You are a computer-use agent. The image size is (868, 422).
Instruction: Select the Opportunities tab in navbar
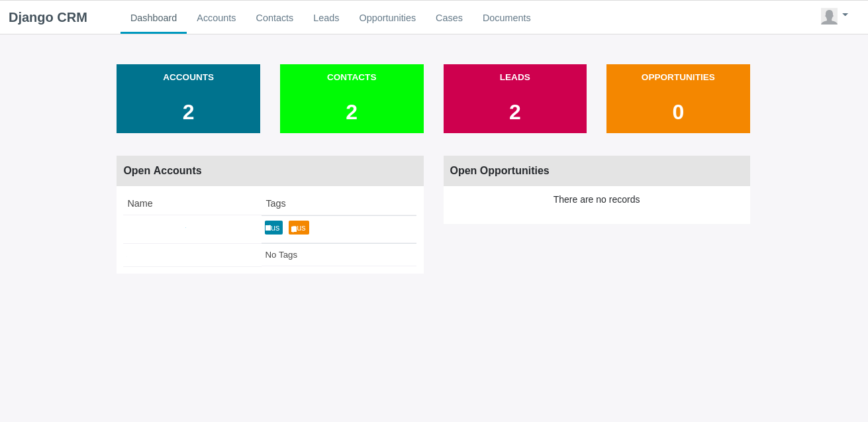click(x=387, y=18)
